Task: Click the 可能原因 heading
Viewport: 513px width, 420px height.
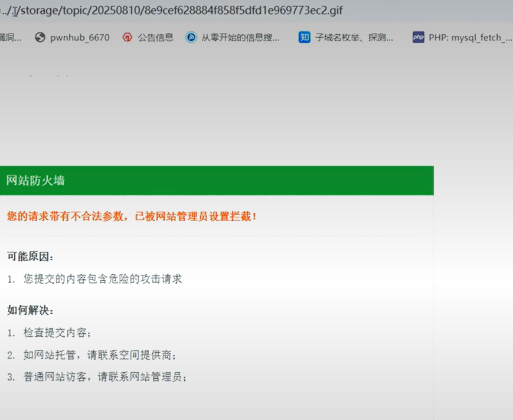Action: pos(30,256)
